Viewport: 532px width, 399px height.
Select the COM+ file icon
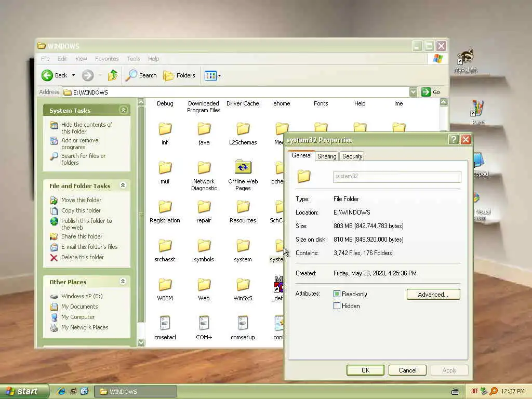pyautogui.click(x=204, y=323)
